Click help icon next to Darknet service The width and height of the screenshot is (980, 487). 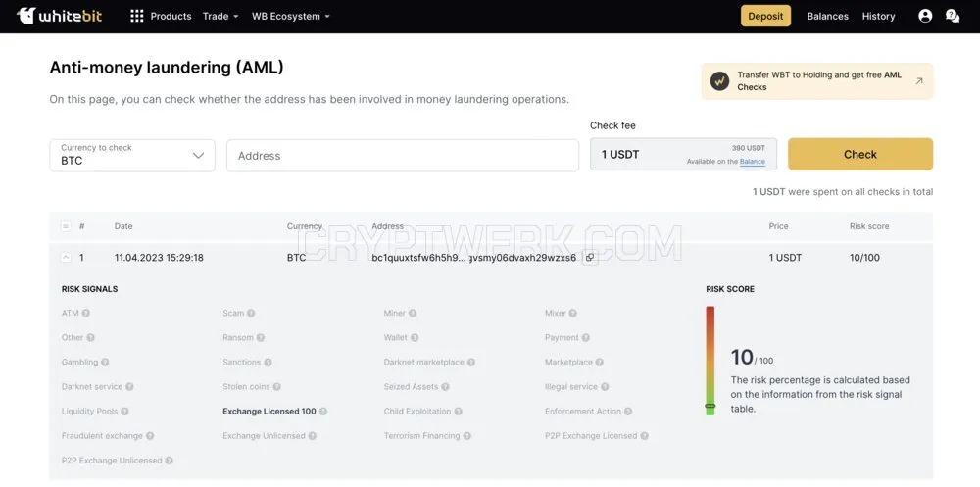pos(129,387)
